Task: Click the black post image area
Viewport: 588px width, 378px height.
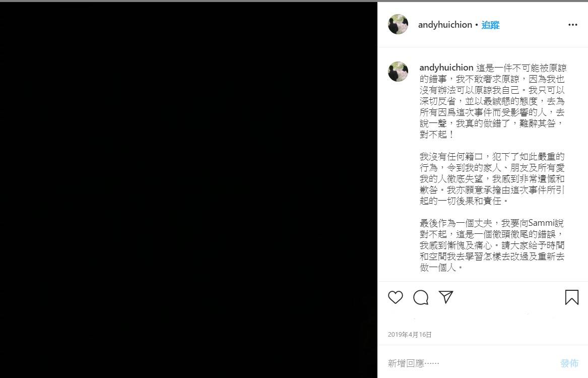Action: pos(188,190)
